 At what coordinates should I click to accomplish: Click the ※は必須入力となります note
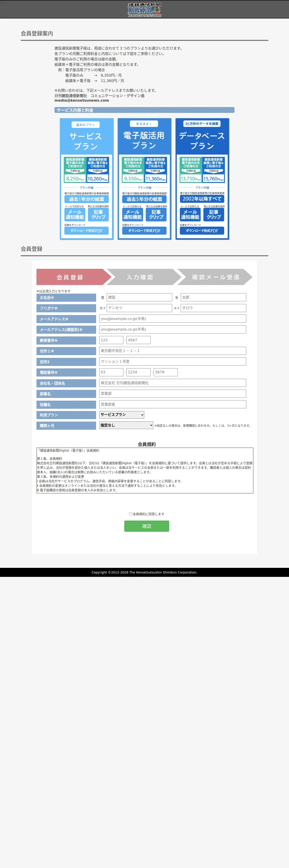pyautogui.click(x=54, y=291)
